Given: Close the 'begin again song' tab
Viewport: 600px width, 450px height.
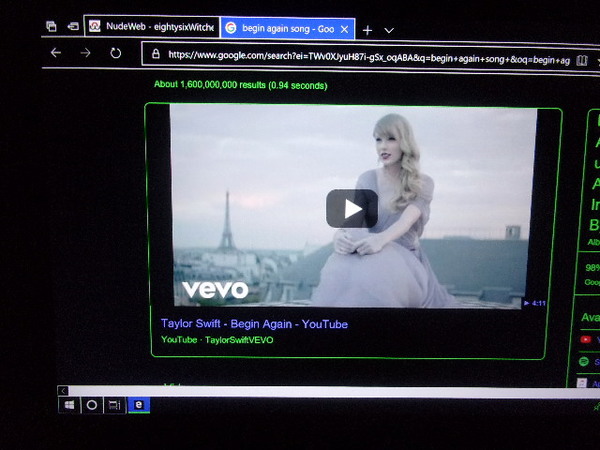Looking at the screenshot, I should tap(345, 30).
